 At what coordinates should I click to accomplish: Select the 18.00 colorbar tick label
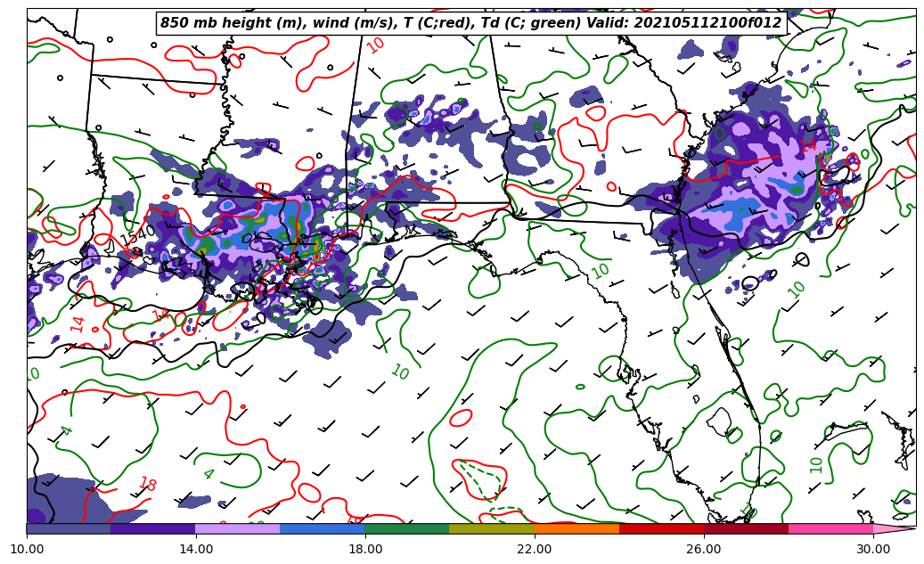pyautogui.click(x=365, y=550)
